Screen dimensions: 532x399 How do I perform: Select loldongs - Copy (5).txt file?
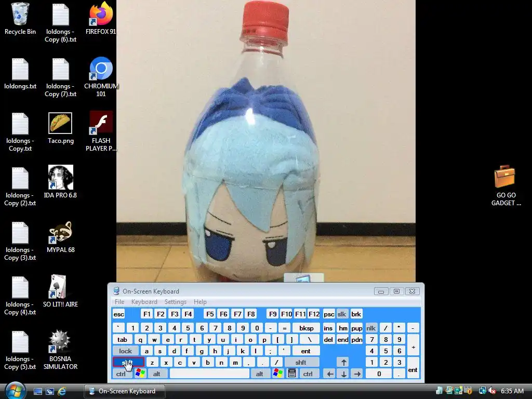(x=20, y=350)
